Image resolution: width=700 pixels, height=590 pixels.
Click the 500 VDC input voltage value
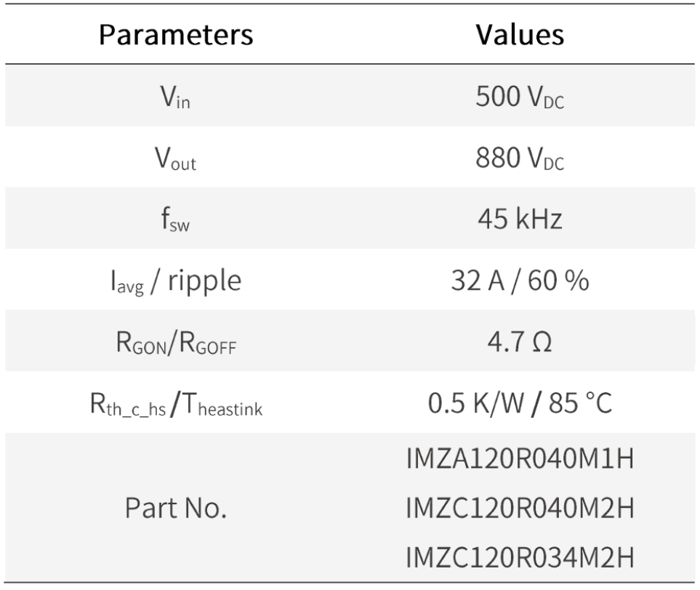coord(519,97)
